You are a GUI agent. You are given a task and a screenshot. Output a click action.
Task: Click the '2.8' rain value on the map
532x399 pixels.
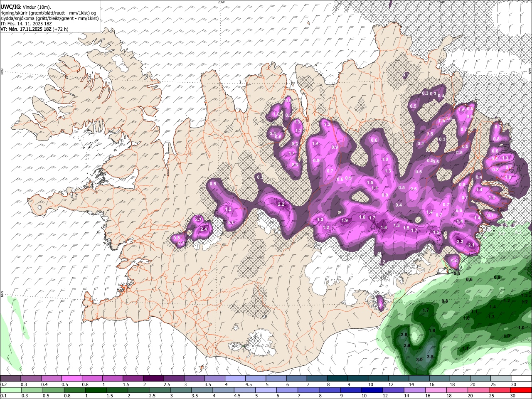[x=404, y=335]
